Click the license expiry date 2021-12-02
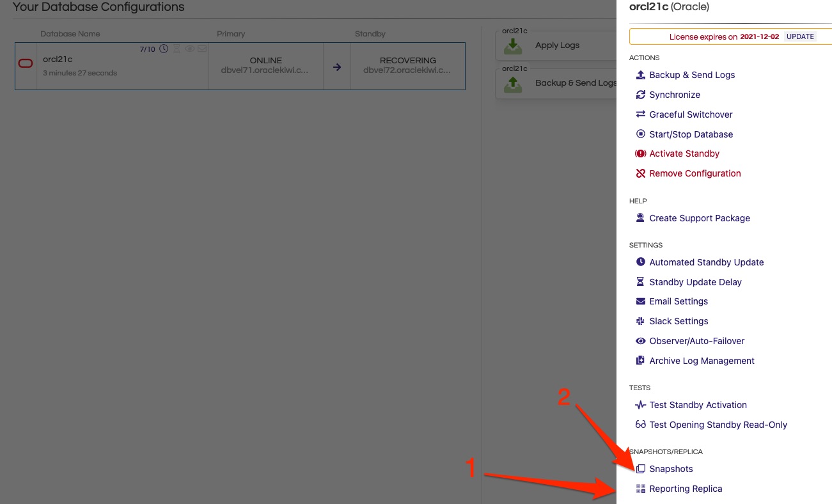Screen dimensions: 832x504 tap(760, 36)
